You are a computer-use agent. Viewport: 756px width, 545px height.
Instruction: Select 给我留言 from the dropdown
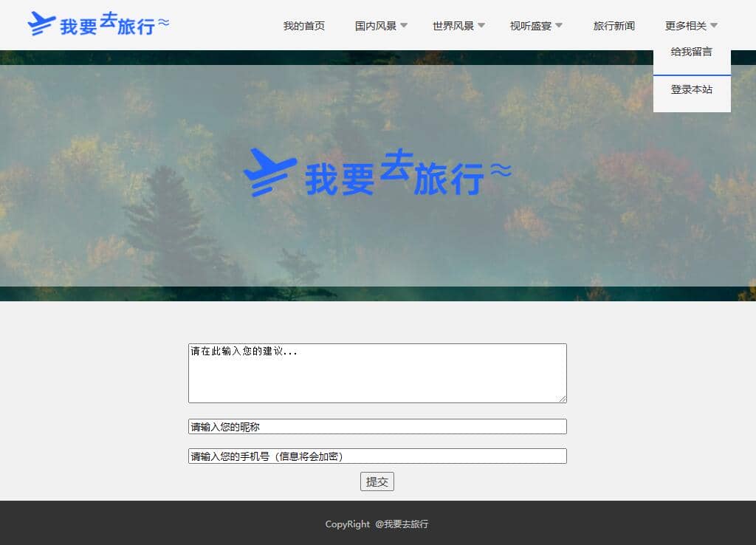[691, 52]
